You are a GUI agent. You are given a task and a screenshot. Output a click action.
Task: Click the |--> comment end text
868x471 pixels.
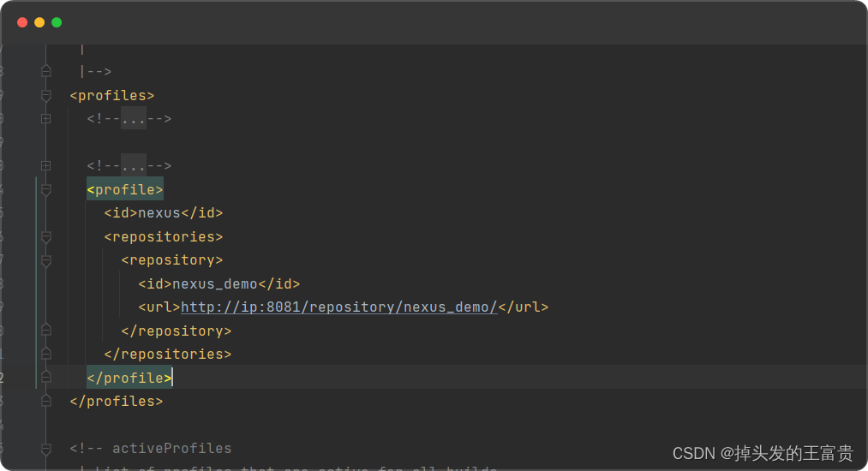click(96, 72)
